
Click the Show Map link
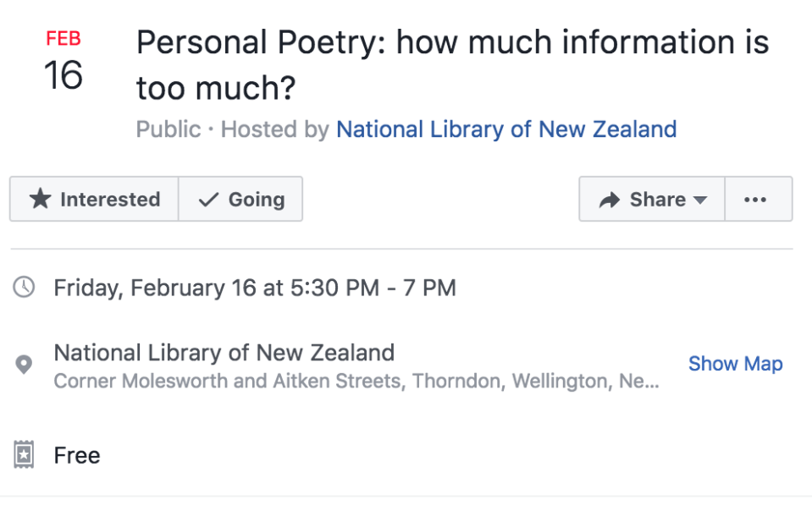click(735, 364)
